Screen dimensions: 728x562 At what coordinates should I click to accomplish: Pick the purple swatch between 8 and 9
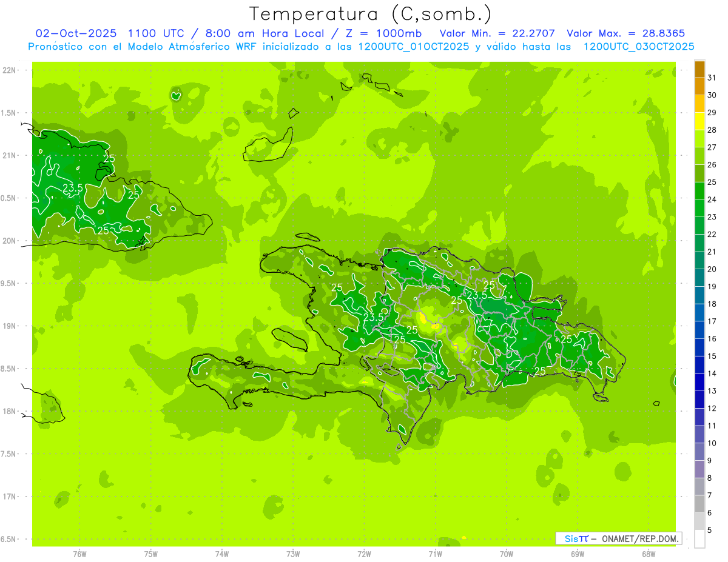coord(699,469)
